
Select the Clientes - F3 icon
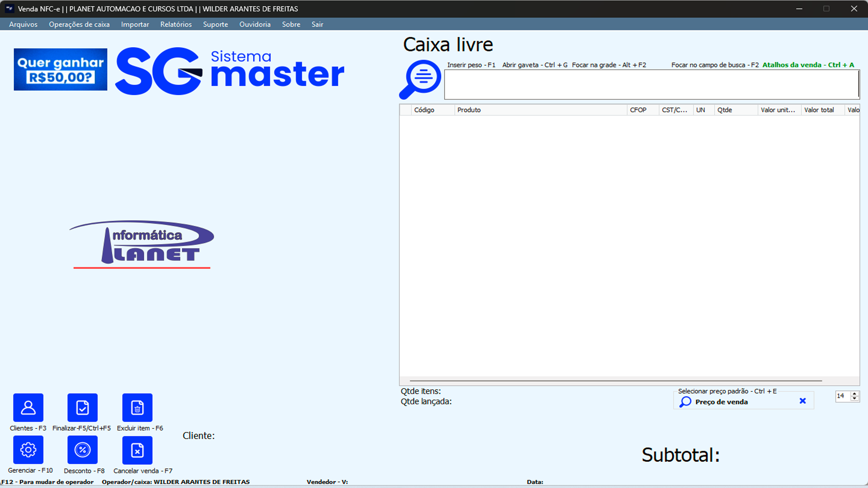pyautogui.click(x=28, y=407)
